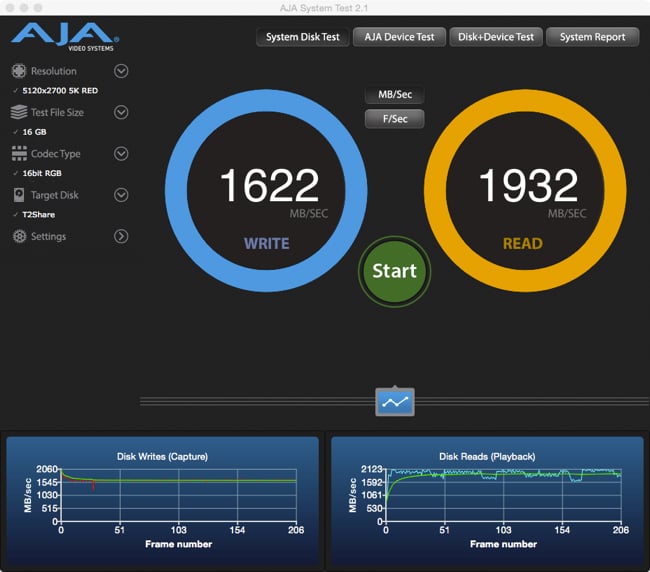
Task: Click the WRITE label in blue gauge
Action: (x=267, y=243)
